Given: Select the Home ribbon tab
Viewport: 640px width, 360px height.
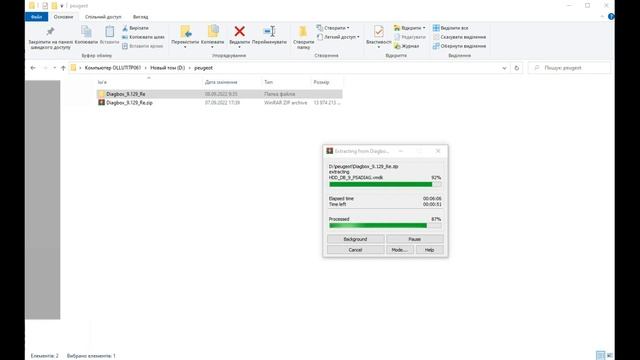Looking at the screenshot, I should (63, 17).
